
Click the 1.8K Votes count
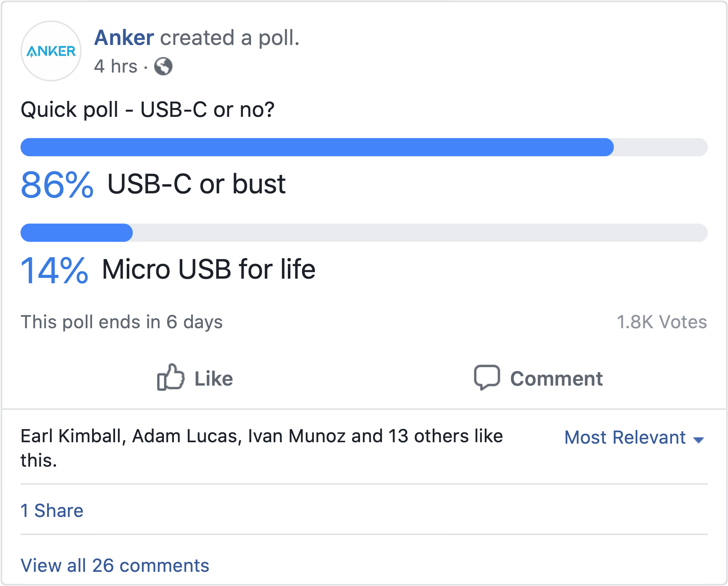click(662, 322)
